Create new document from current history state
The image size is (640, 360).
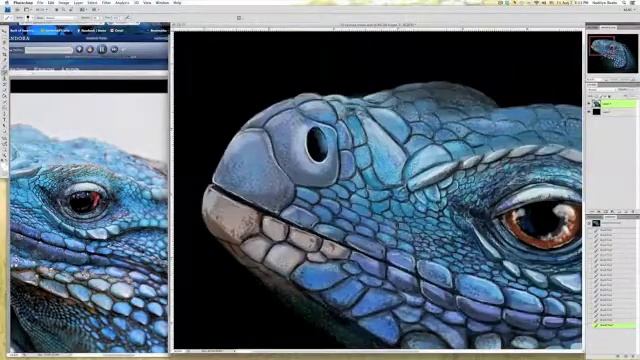[x=618, y=356]
